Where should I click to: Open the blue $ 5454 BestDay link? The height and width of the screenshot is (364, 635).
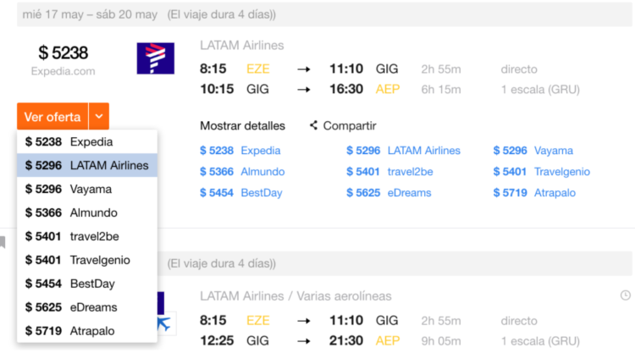(241, 193)
